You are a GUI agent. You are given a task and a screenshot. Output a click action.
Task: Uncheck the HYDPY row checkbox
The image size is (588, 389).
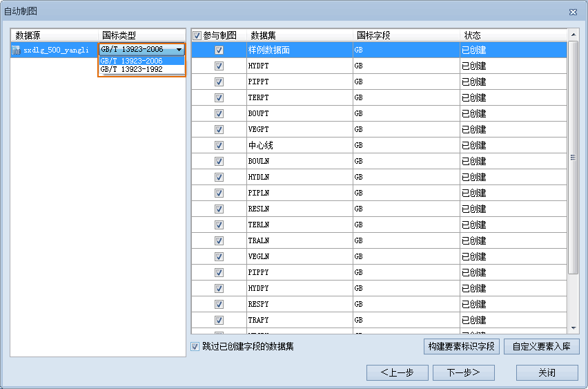point(219,288)
